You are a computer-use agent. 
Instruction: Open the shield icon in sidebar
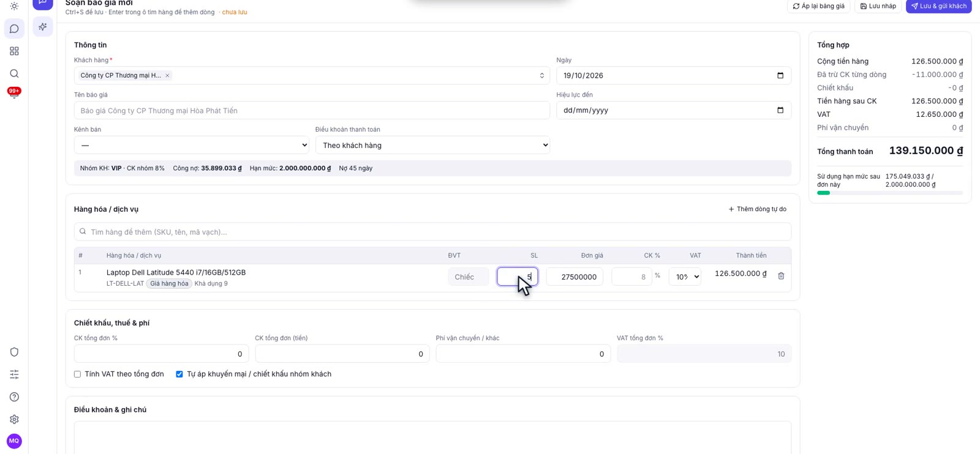click(14, 352)
